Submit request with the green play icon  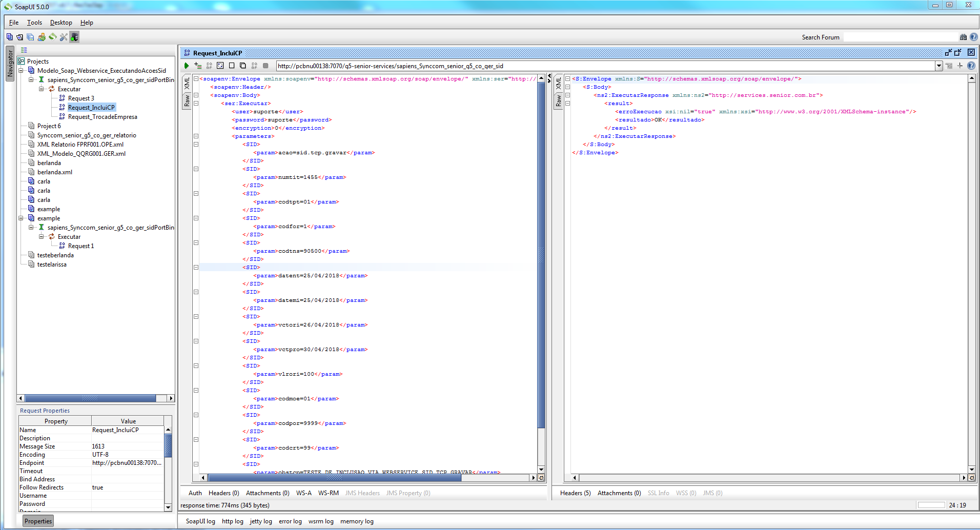[x=187, y=66]
